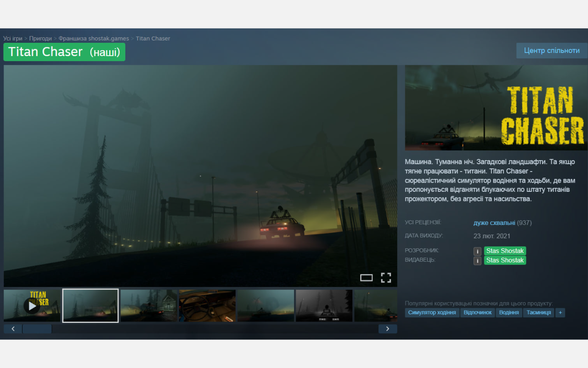The image size is (588, 368).
Task: Select the Таємниця tag
Action: pyautogui.click(x=539, y=313)
